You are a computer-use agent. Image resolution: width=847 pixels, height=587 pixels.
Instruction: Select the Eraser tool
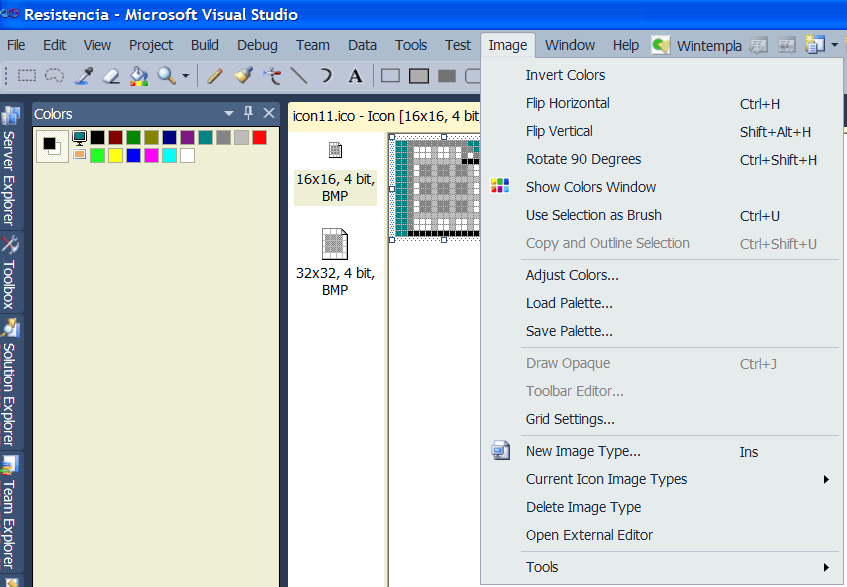point(111,76)
